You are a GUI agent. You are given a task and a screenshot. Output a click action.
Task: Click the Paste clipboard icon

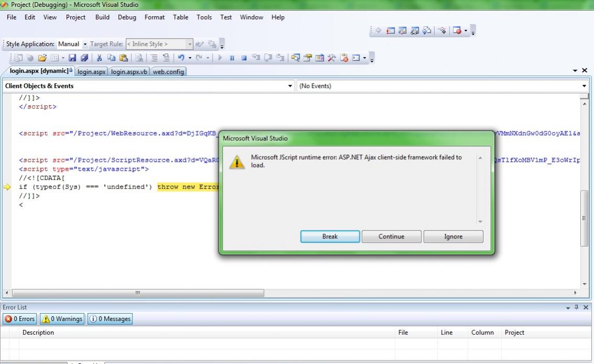click(124, 58)
